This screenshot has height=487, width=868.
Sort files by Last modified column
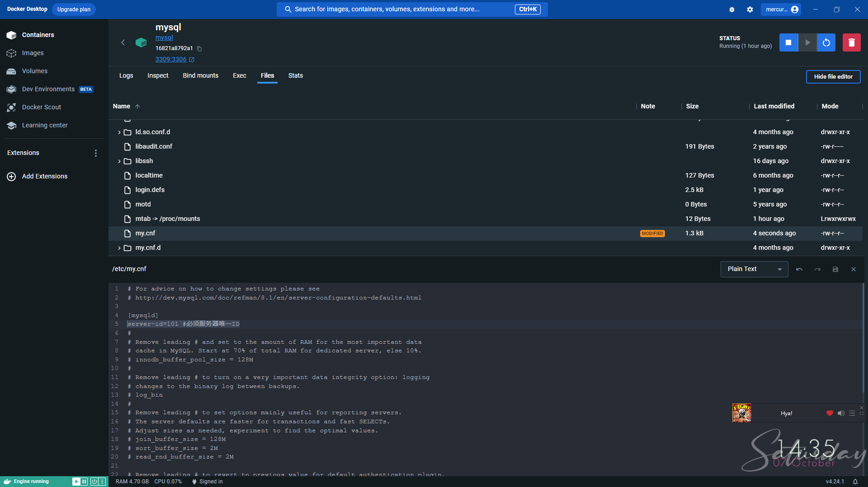(x=774, y=107)
